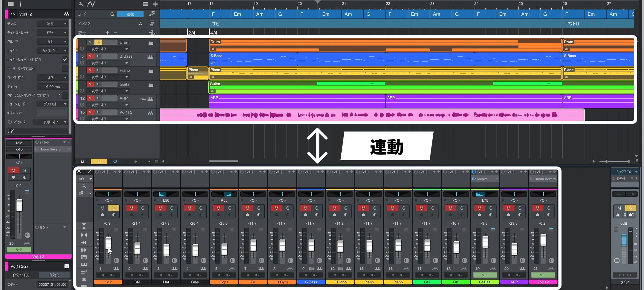Open the タイムストレッチ dropdown

click(x=52, y=33)
